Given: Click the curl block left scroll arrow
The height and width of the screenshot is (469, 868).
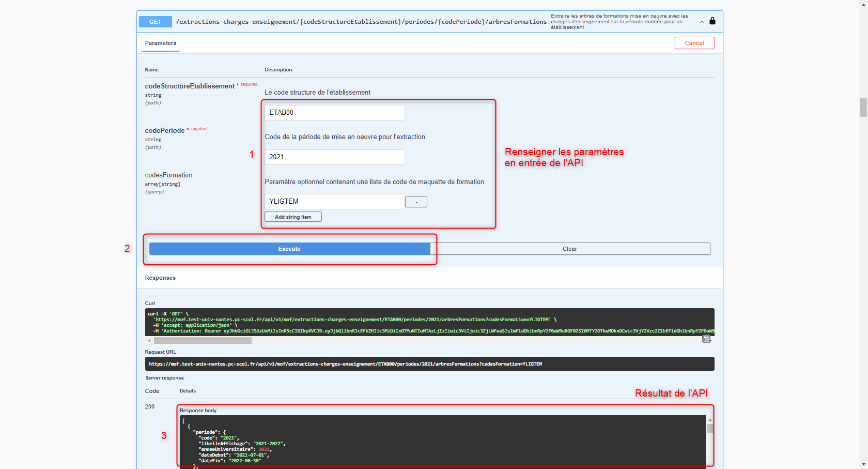Looking at the screenshot, I should pyautogui.click(x=149, y=341).
